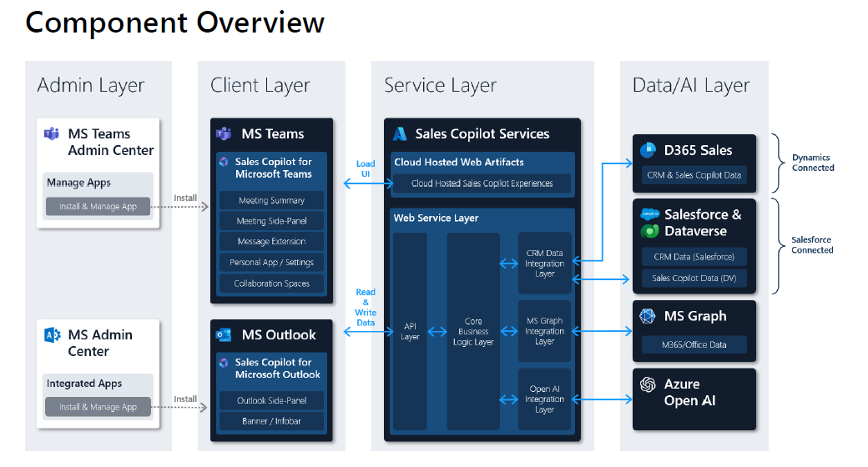
Task: Click the Web Service Layer heading
Action: (437, 218)
